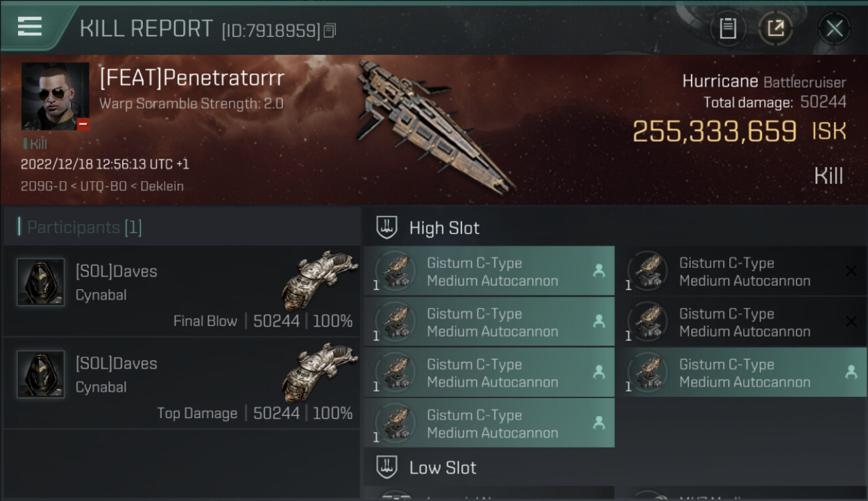Click the X mark on the second right autocannon
This screenshot has height=501, width=868.
tap(851, 322)
